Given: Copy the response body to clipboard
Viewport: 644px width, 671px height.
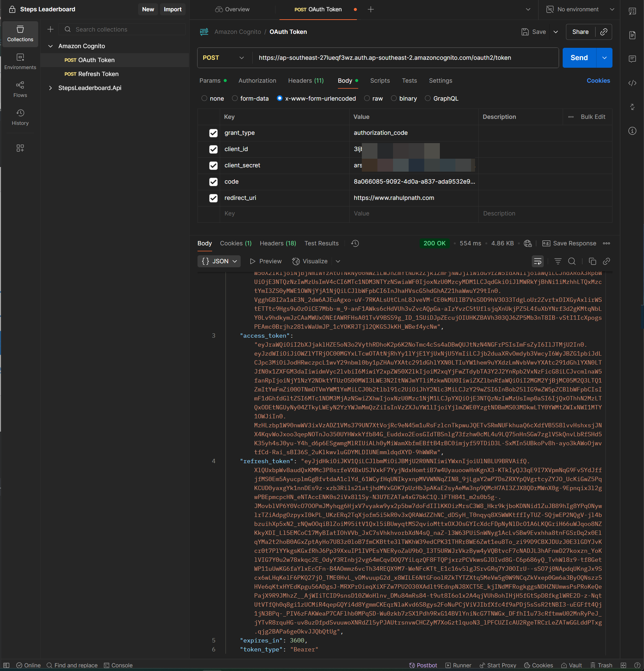Looking at the screenshot, I should (x=592, y=261).
